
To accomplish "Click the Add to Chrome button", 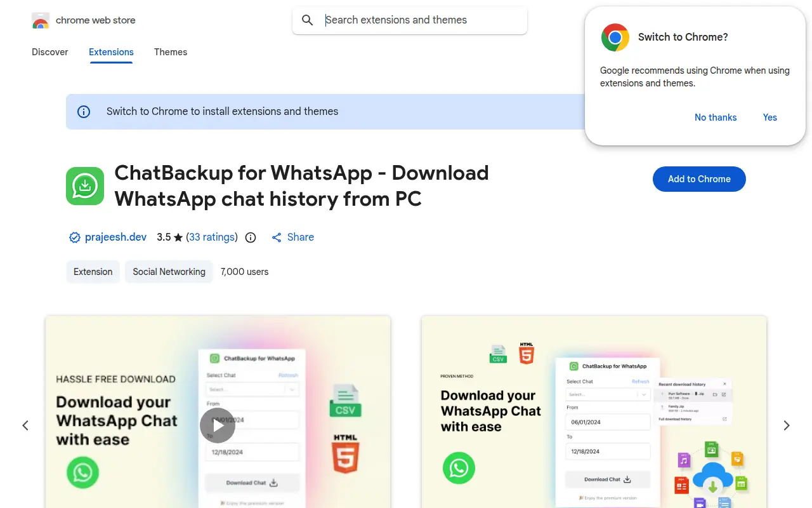I will (x=699, y=179).
